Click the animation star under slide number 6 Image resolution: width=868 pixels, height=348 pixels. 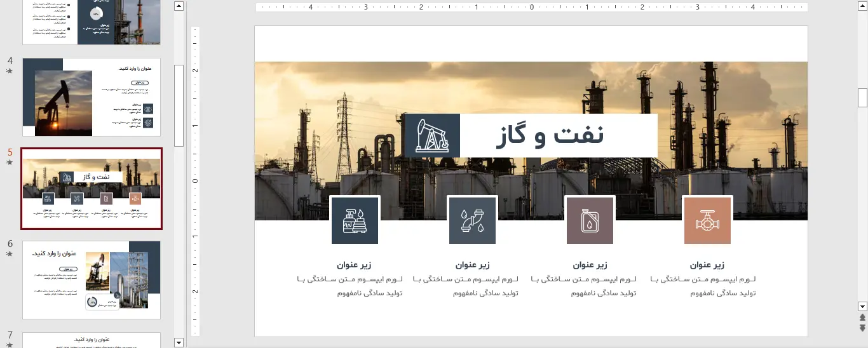coord(10,253)
